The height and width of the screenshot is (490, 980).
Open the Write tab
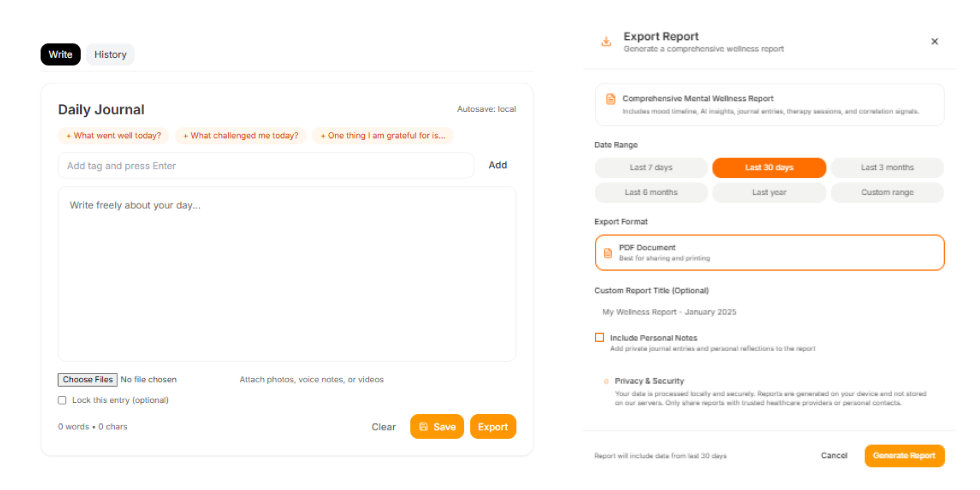click(x=60, y=54)
